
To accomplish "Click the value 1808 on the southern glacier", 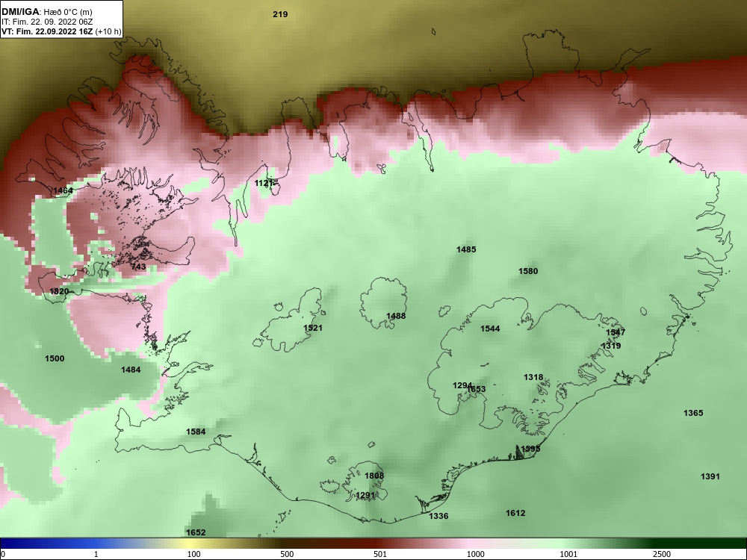I will (x=374, y=476).
